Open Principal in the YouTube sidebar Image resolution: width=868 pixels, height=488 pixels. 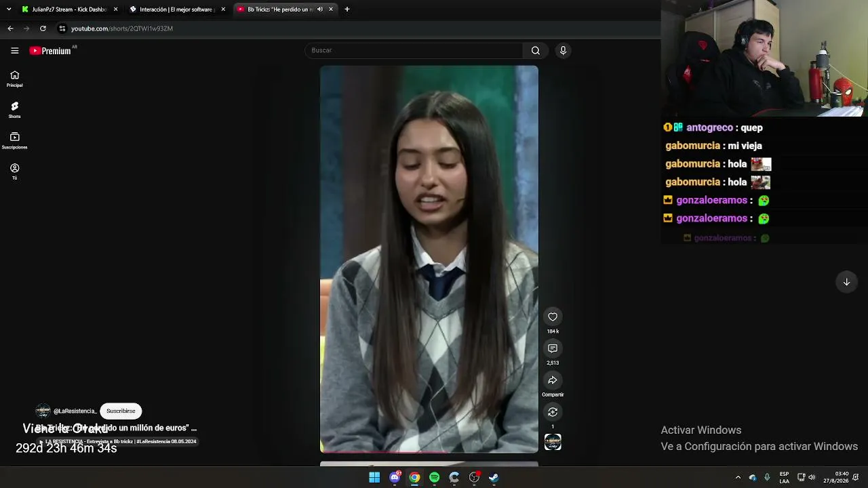[x=14, y=79]
